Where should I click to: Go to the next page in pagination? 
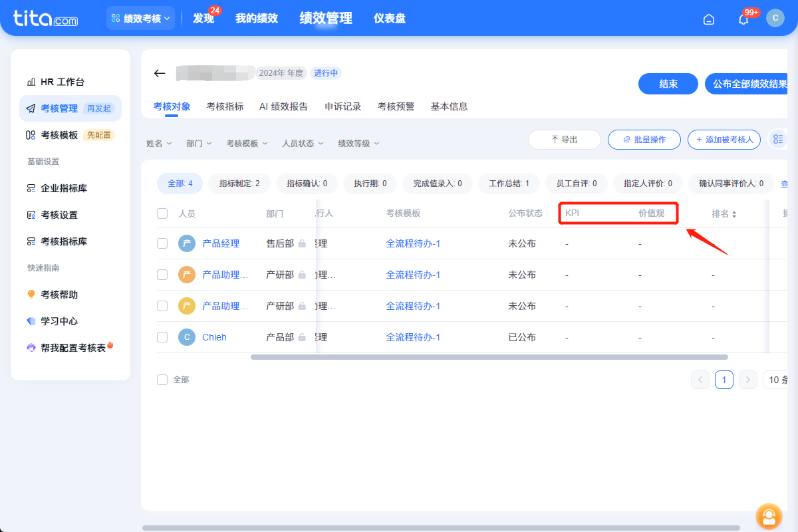(x=747, y=379)
